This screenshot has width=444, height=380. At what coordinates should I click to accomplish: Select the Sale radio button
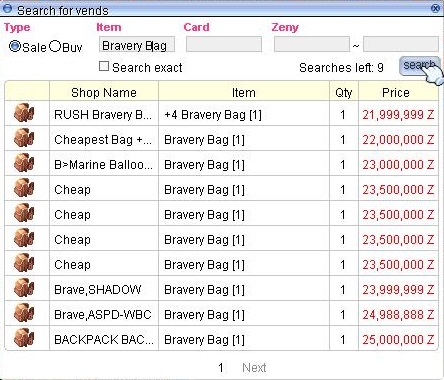point(15,46)
